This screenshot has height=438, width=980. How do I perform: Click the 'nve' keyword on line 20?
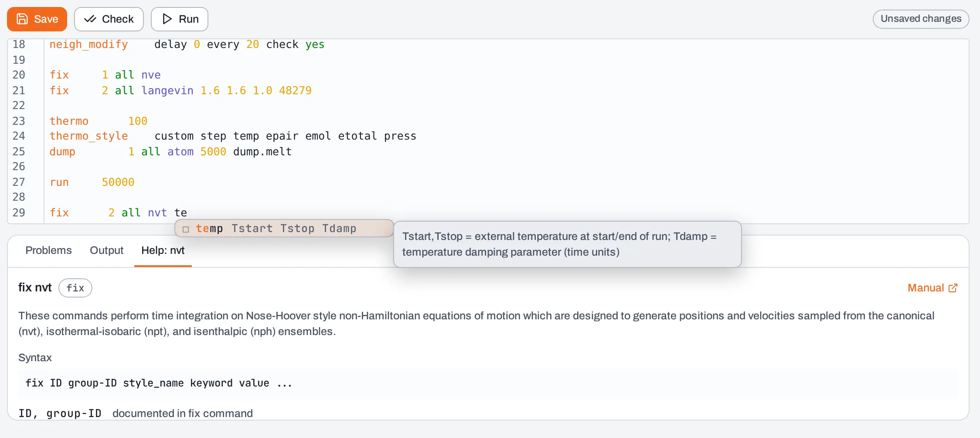point(151,75)
